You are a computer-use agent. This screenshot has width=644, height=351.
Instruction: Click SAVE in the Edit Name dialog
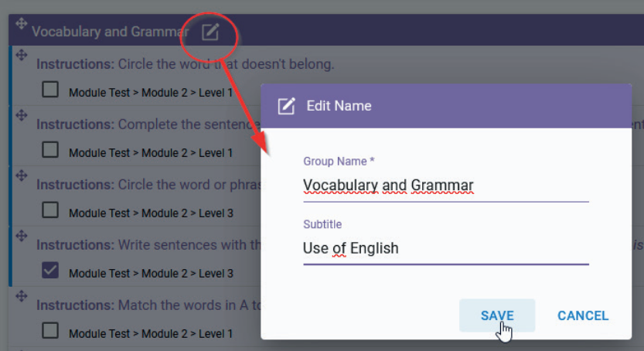tap(497, 315)
